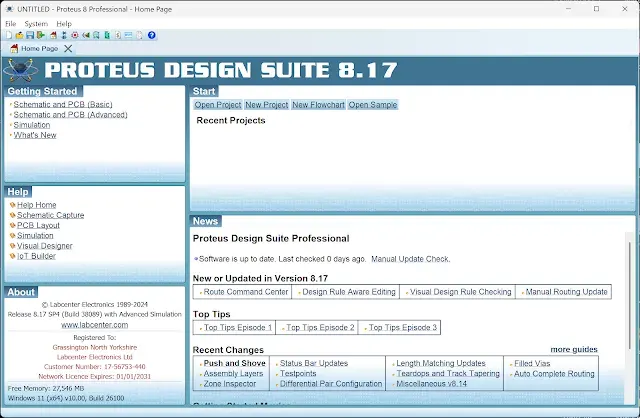Open Top Tips Episode 3
Screen dimensions: 640x418
coord(403,327)
